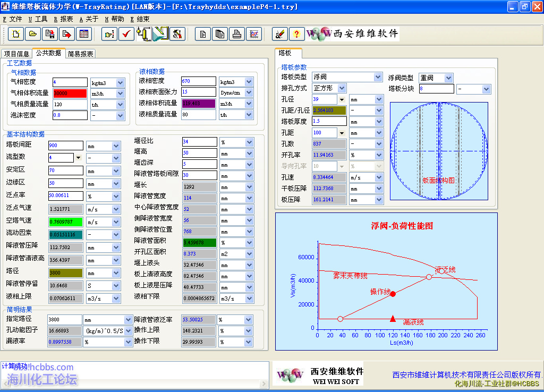The width and height of the screenshot is (544, 392).
Task: Click the red checkmark toolbar icon
Action: (126, 34)
